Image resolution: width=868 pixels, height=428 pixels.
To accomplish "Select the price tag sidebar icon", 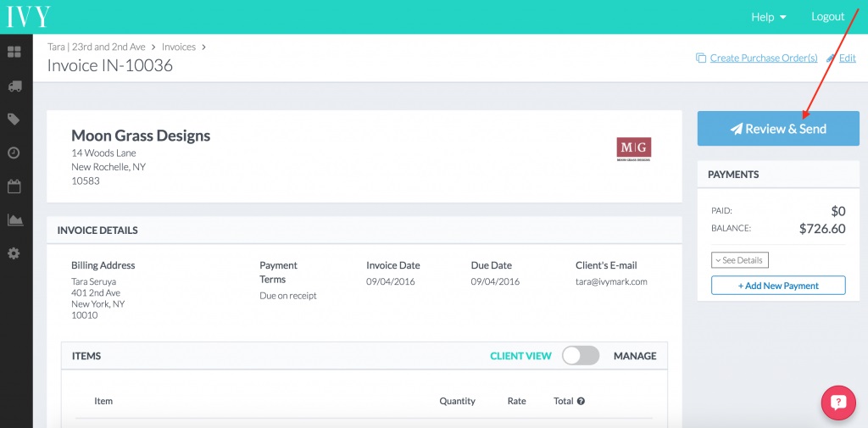I will [x=14, y=119].
